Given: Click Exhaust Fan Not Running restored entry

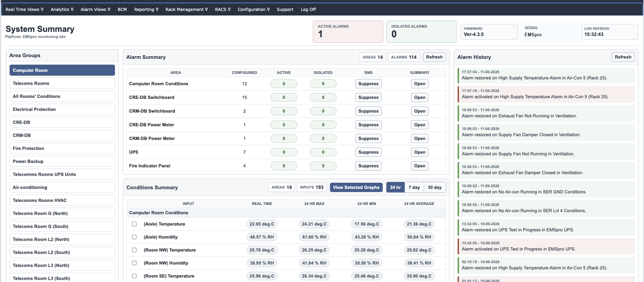Looking at the screenshot, I should [x=546, y=113].
